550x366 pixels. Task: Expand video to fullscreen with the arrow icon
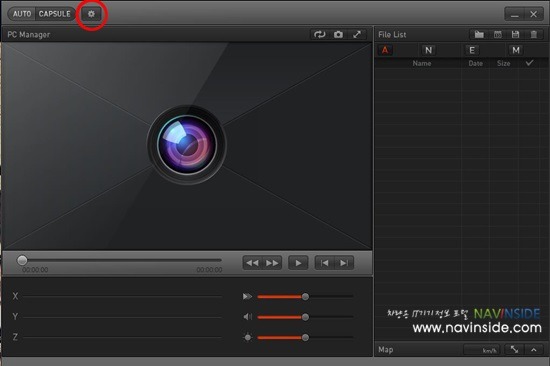tap(357, 34)
